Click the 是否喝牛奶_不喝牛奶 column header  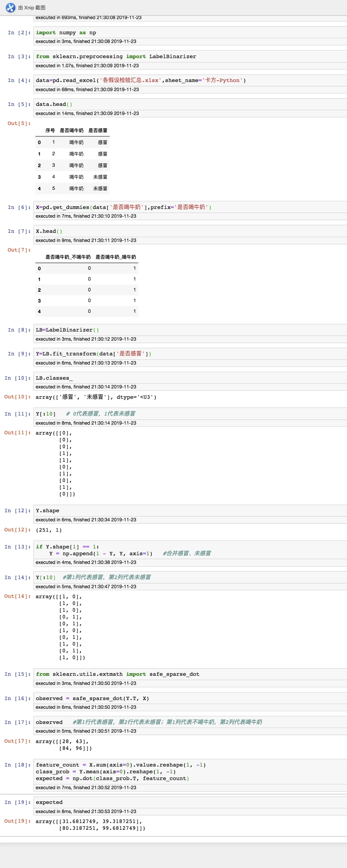pyautogui.click(x=68, y=257)
